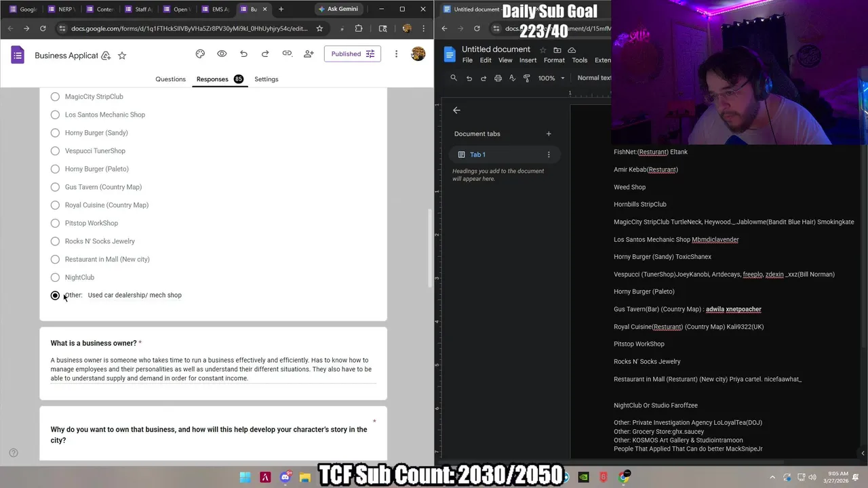
Task: Select the MagicCity StripClub radio option
Action: pos(55,97)
